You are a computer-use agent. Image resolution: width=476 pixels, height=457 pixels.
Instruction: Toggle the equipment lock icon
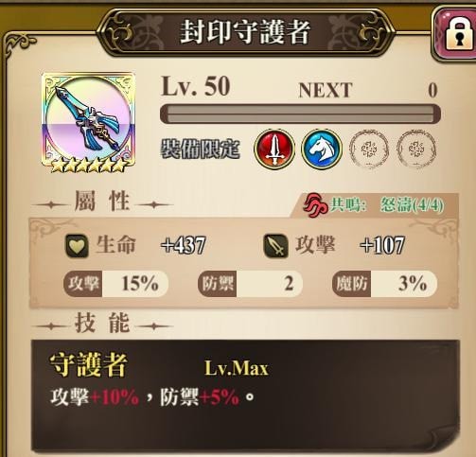[456, 34]
